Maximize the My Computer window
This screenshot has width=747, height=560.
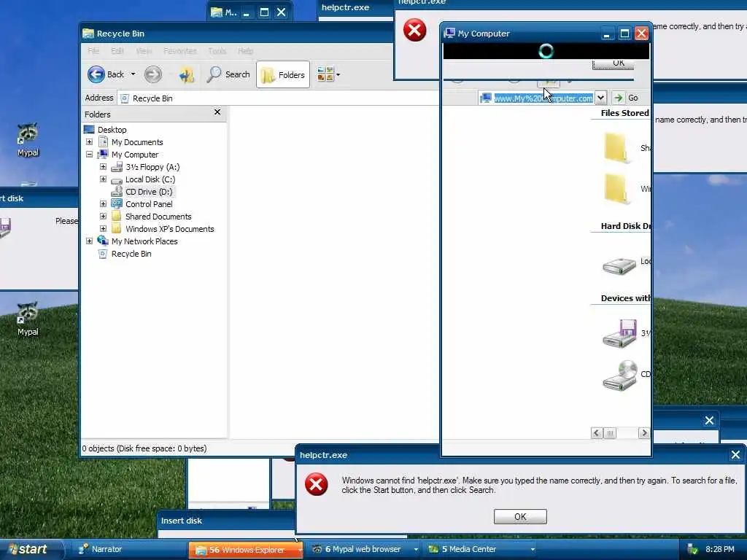tap(624, 34)
